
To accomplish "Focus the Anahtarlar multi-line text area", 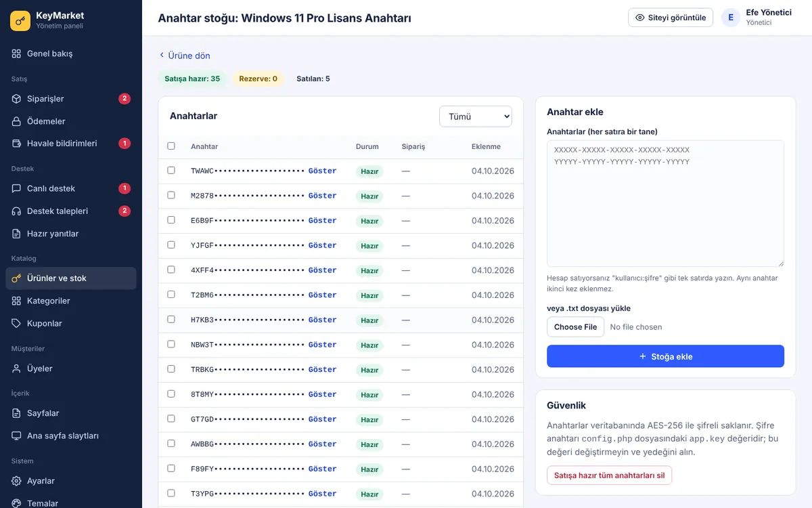I will coord(665,203).
